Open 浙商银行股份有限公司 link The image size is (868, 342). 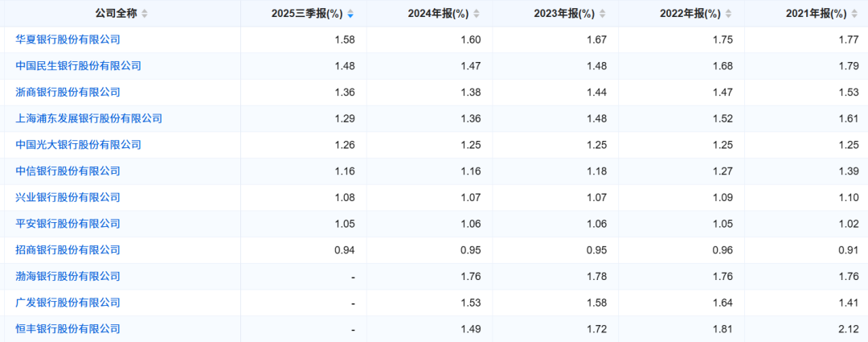(68, 93)
